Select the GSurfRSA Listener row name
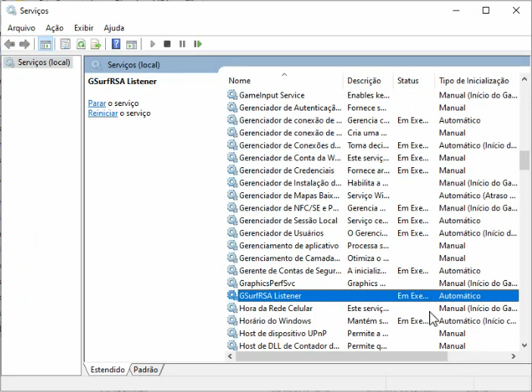The height and width of the screenshot is (392, 532). coord(270,296)
